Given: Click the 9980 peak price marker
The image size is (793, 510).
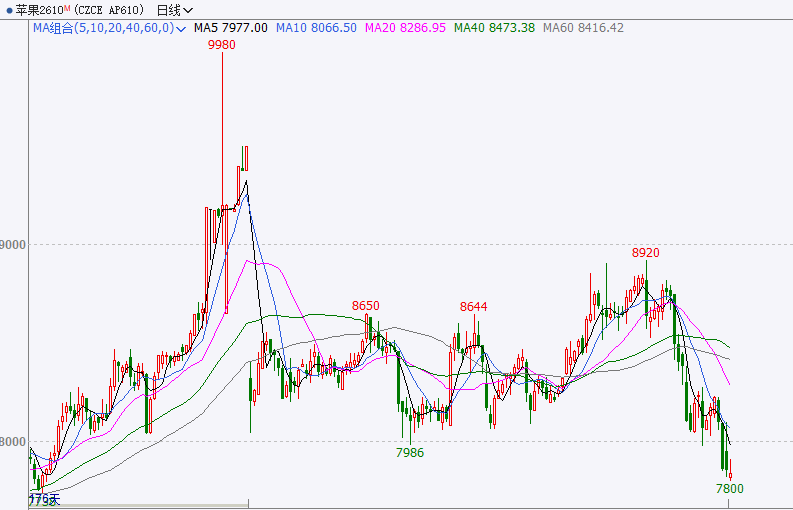Looking at the screenshot, I should point(222,45).
